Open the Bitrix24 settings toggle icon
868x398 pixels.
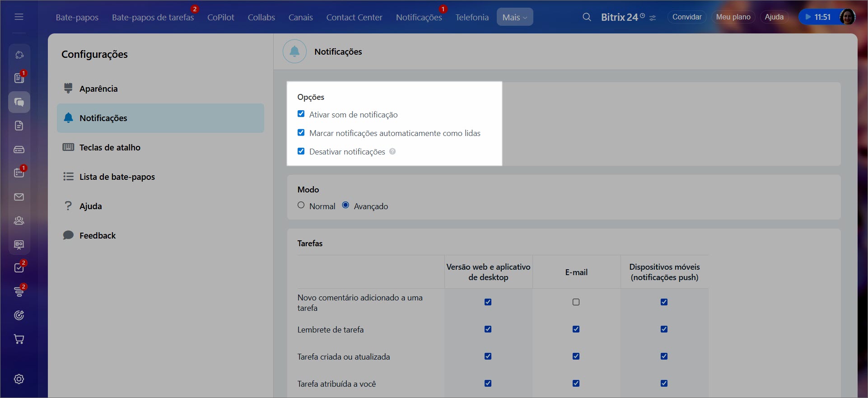(653, 18)
